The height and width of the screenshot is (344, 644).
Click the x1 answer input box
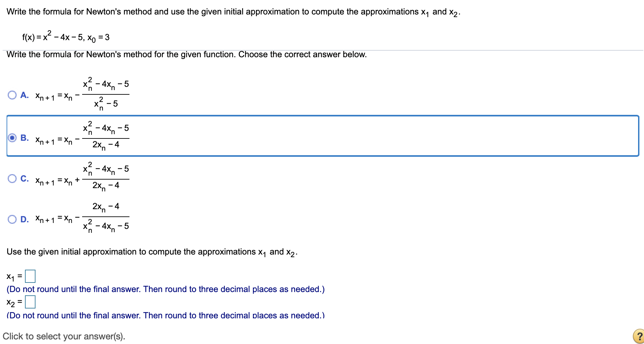(30, 276)
